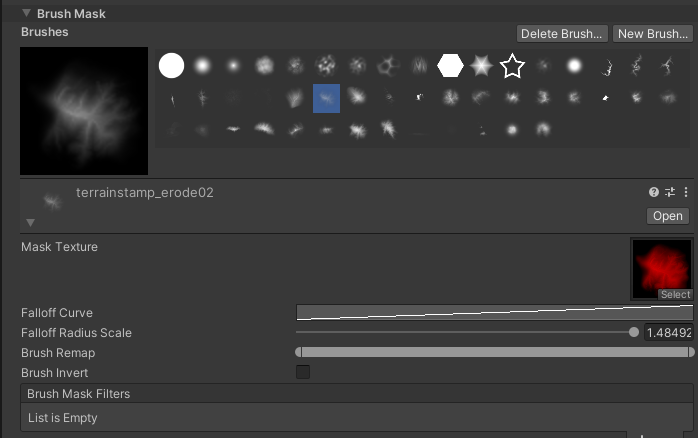This screenshot has width=698, height=438.
Task: Select the hexagon-shaped brush
Action: (x=450, y=66)
